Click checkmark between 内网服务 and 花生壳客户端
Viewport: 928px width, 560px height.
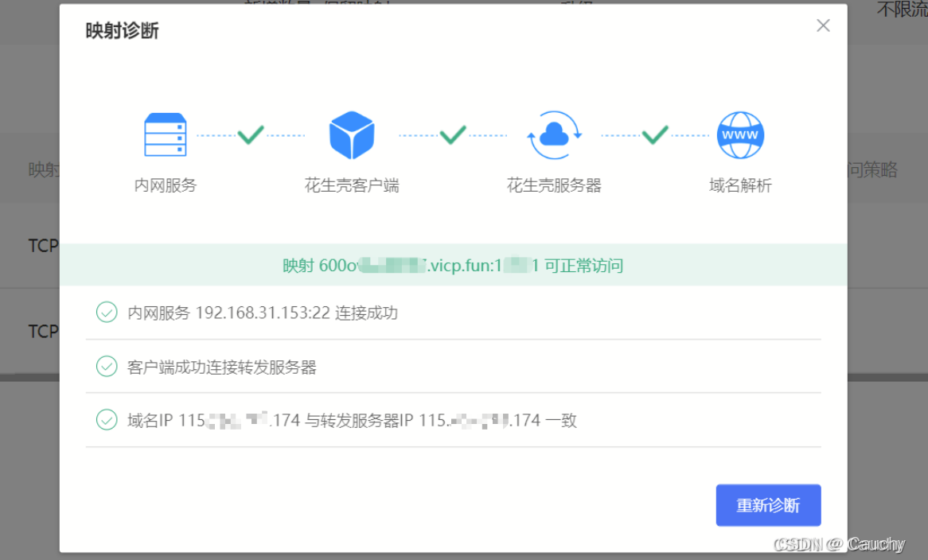click(251, 134)
